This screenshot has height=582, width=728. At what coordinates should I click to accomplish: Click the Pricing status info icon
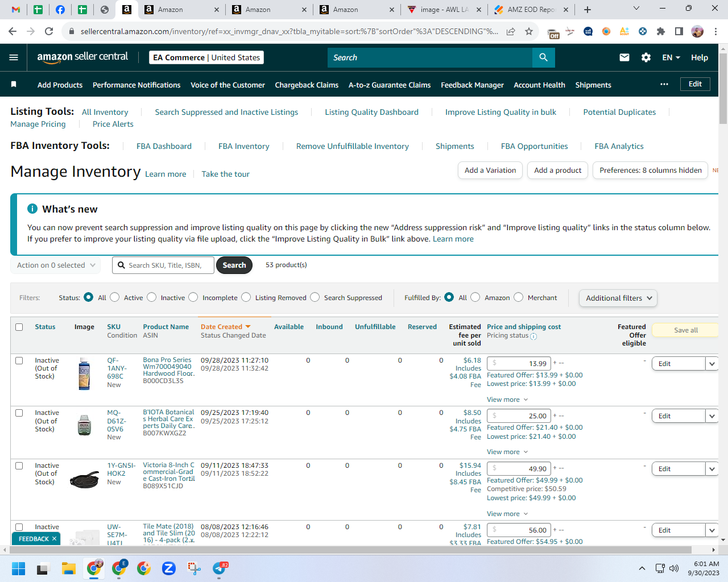coord(533,336)
